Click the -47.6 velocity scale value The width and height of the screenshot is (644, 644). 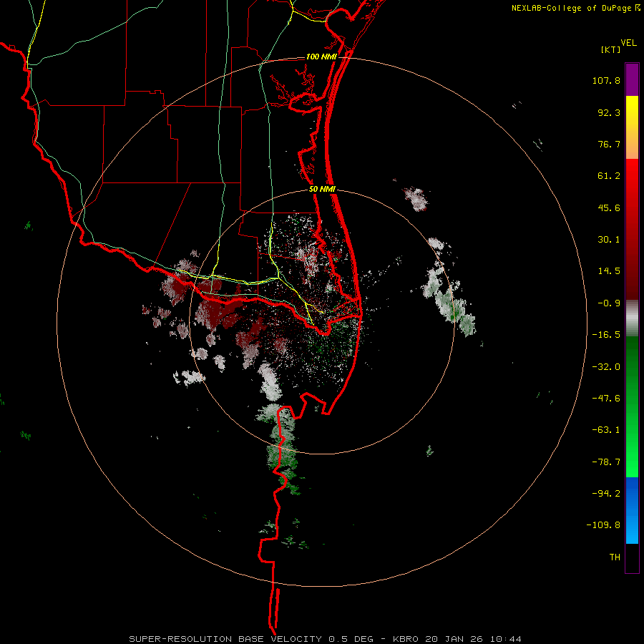(606, 399)
